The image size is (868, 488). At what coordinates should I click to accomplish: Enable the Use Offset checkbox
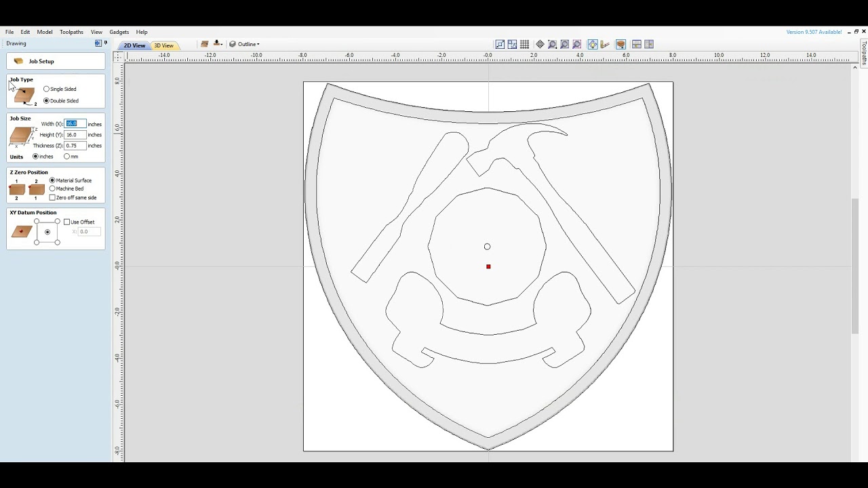point(66,222)
